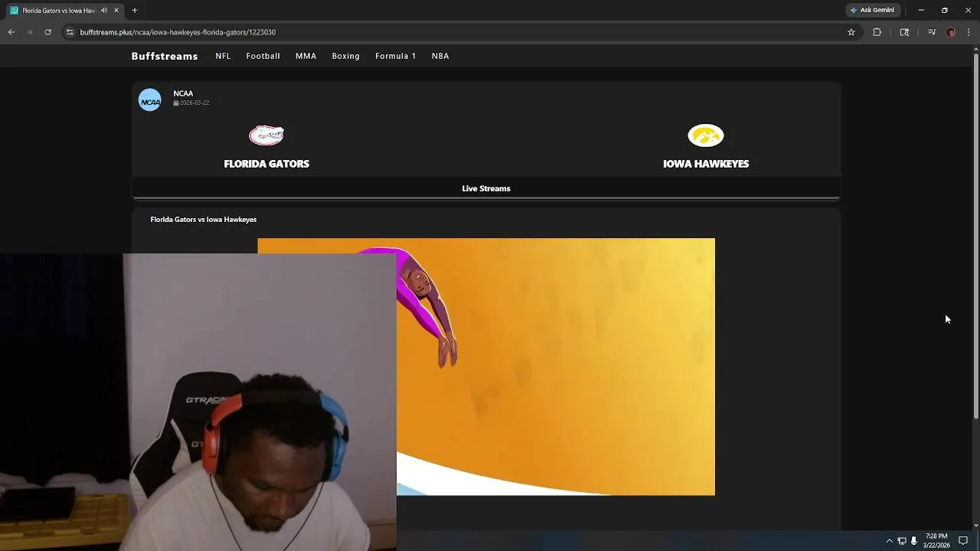This screenshot has width=980, height=551.
Task: Click the network icon in system tray
Action: 902,541
